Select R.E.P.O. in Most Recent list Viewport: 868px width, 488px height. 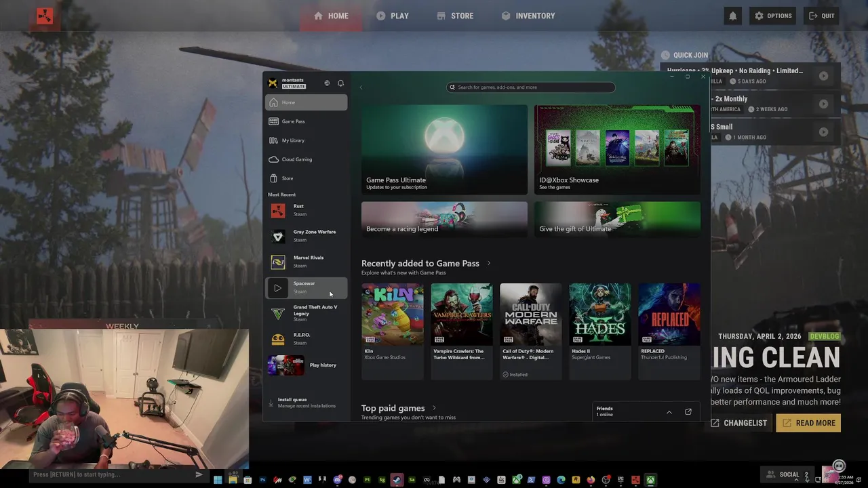pyautogui.click(x=306, y=339)
